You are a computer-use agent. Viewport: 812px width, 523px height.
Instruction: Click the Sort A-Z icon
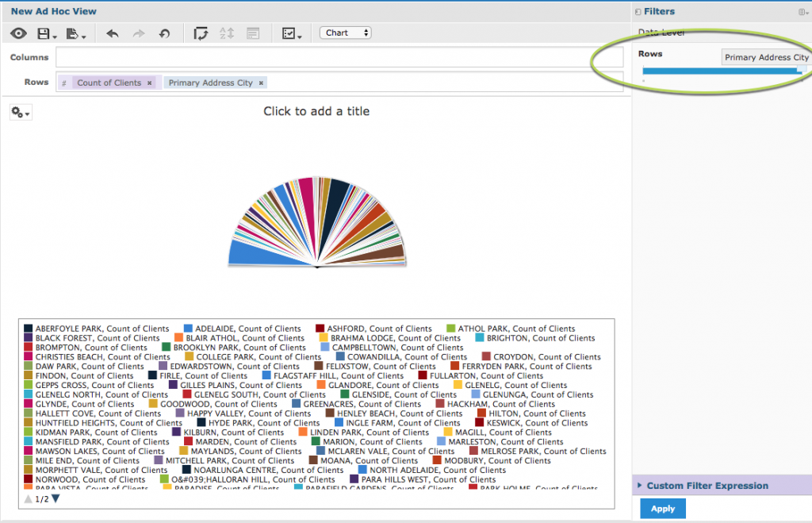pos(227,33)
